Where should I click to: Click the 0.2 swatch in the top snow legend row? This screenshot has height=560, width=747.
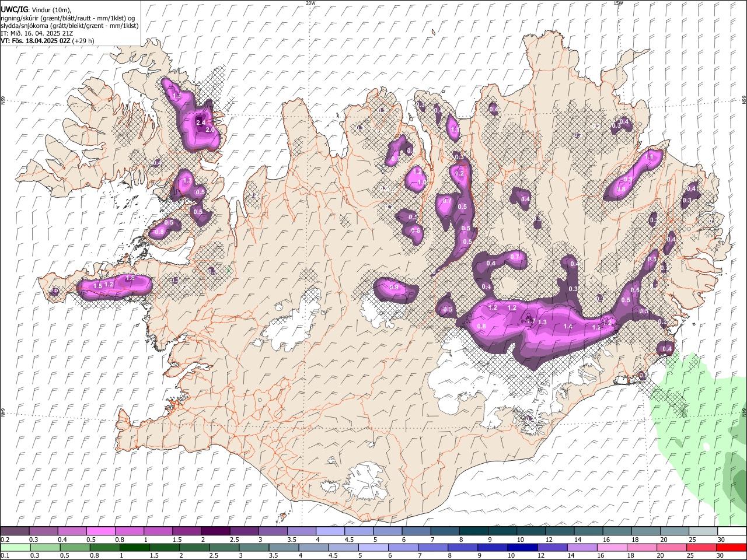[15, 531]
